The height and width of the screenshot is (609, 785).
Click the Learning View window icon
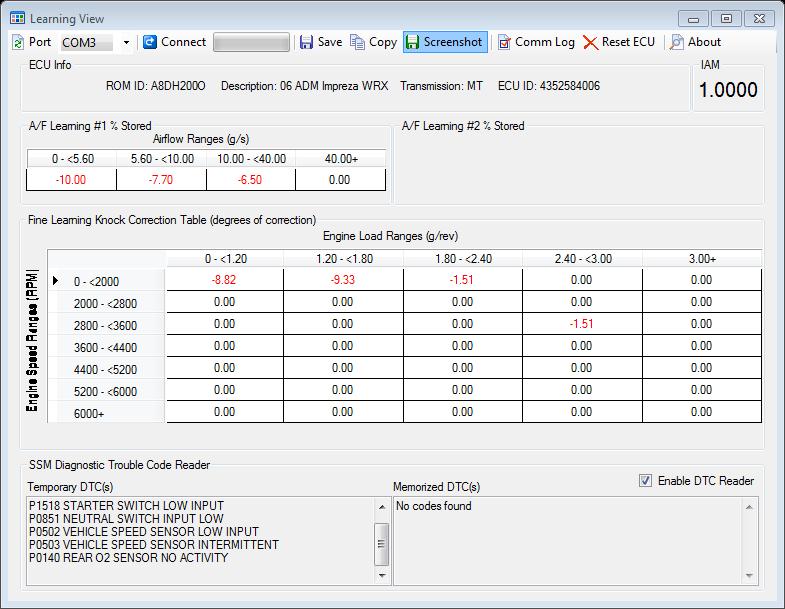coord(17,18)
